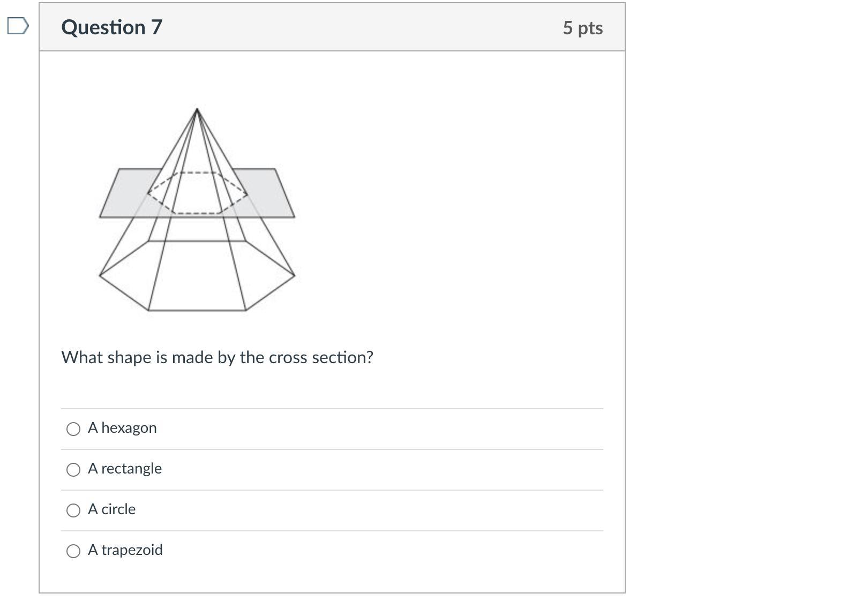Click the "A circle" answer label text

[111, 509]
